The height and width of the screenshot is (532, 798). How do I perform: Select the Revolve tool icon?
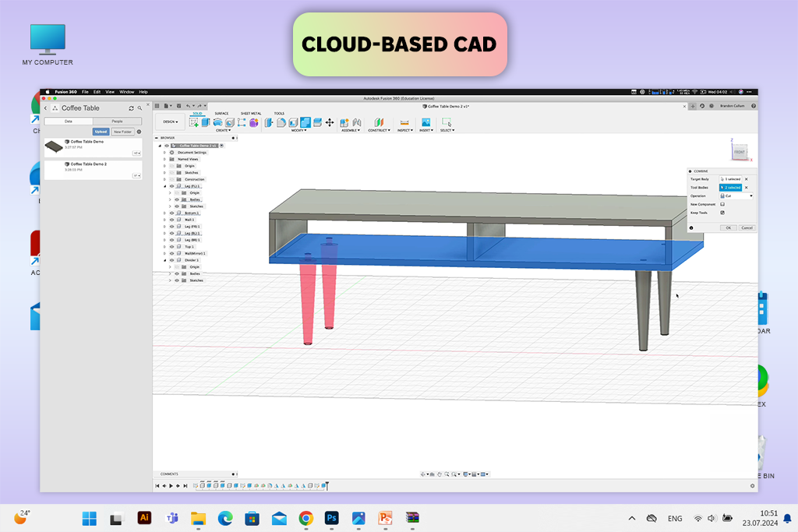pyautogui.click(x=217, y=122)
